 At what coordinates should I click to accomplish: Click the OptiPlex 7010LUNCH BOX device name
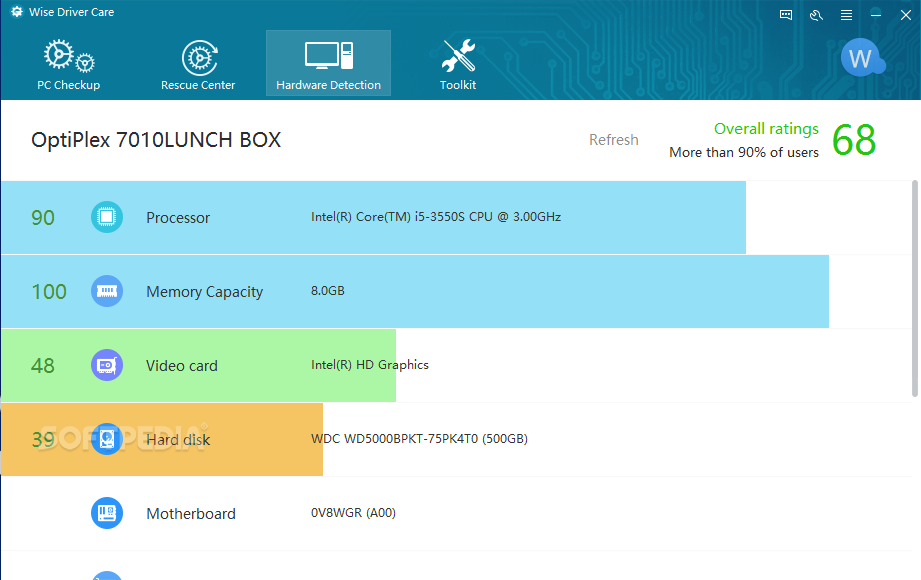[x=156, y=140]
